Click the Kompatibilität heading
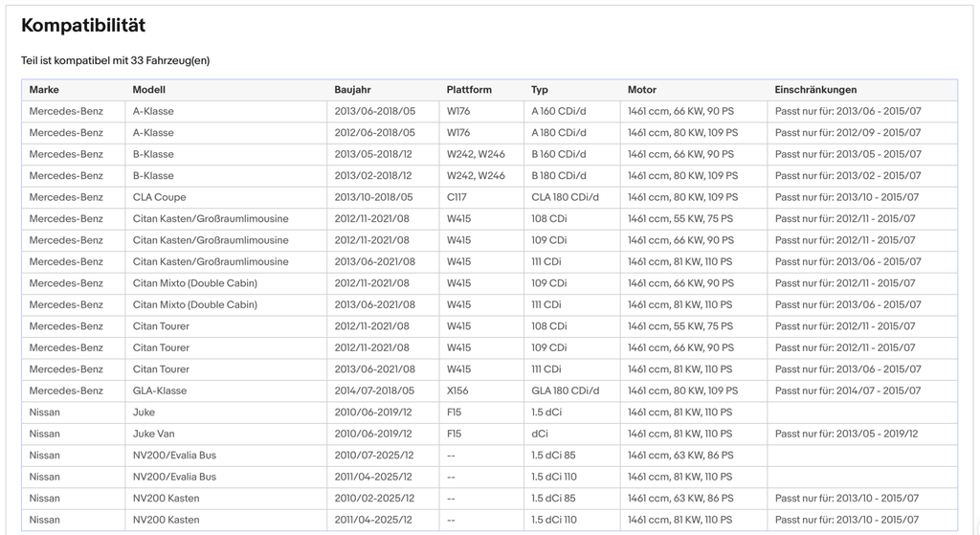Viewport: 980px width, 535px height. pos(83,26)
